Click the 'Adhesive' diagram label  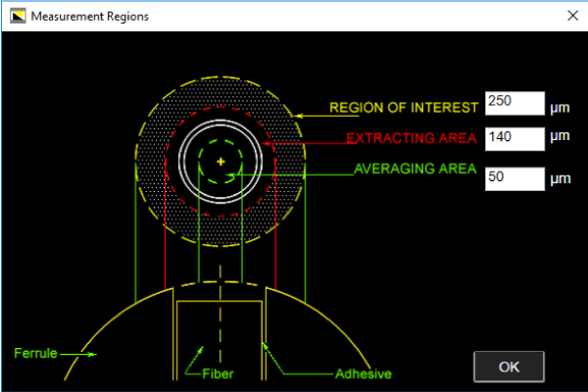click(364, 373)
